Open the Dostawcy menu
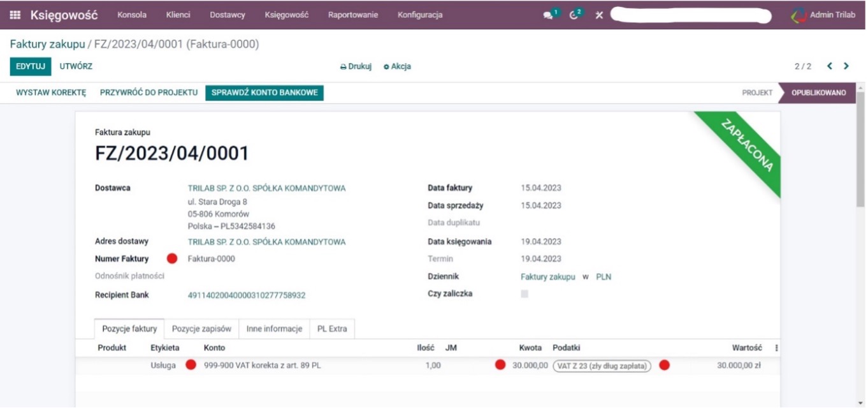This screenshot has height=409, width=868. pos(228,15)
